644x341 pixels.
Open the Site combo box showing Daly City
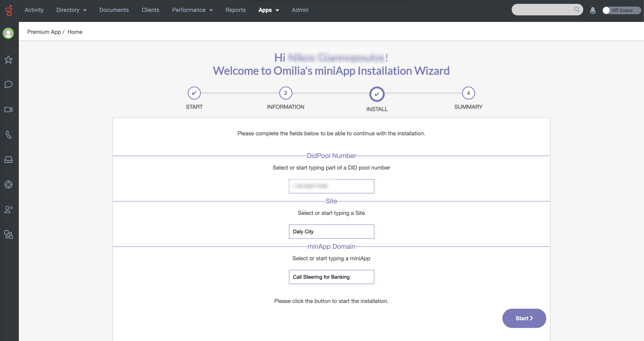331,232
